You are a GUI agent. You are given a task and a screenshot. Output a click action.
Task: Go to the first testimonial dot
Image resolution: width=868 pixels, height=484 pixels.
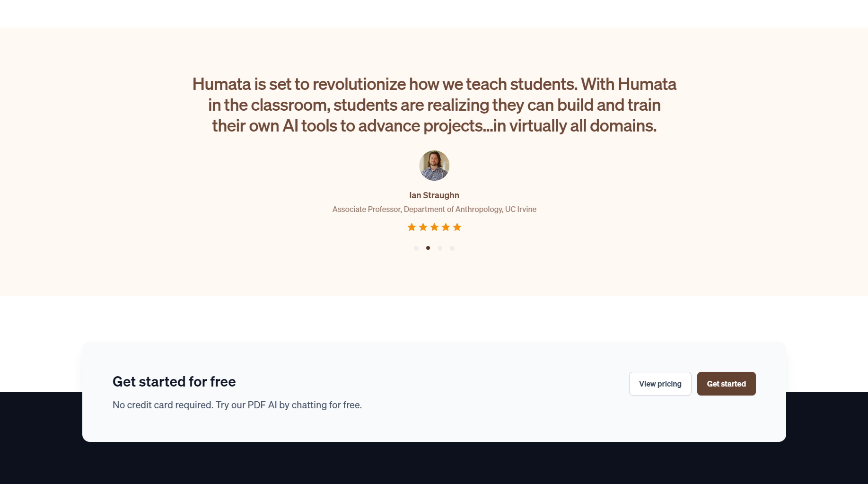[416, 248]
